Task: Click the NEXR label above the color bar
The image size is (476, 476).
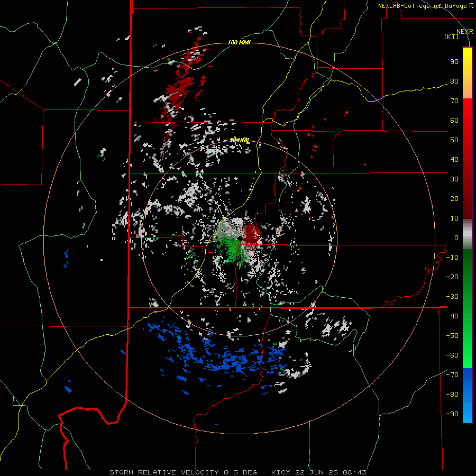Action: (465, 32)
